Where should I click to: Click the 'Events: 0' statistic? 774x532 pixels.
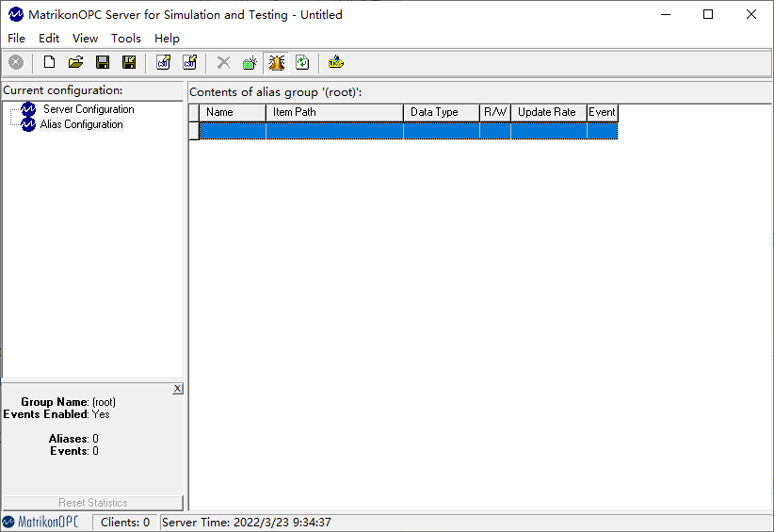[x=74, y=451]
